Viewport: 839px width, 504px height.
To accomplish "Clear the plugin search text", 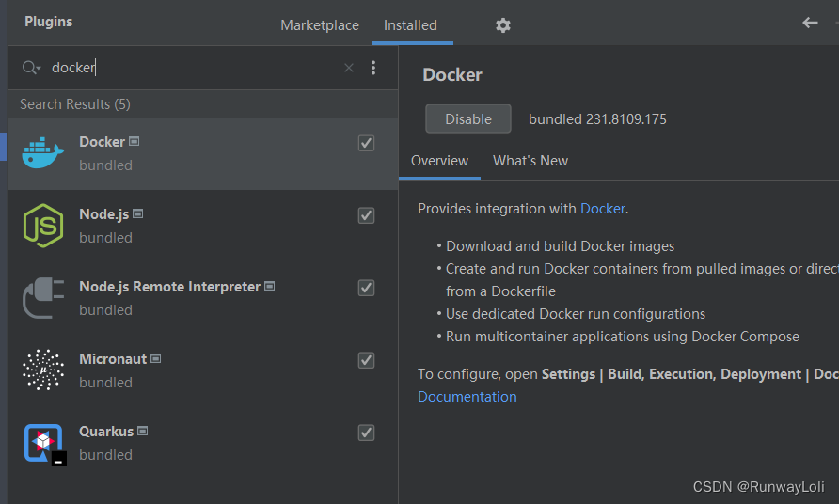I will click(349, 68).
